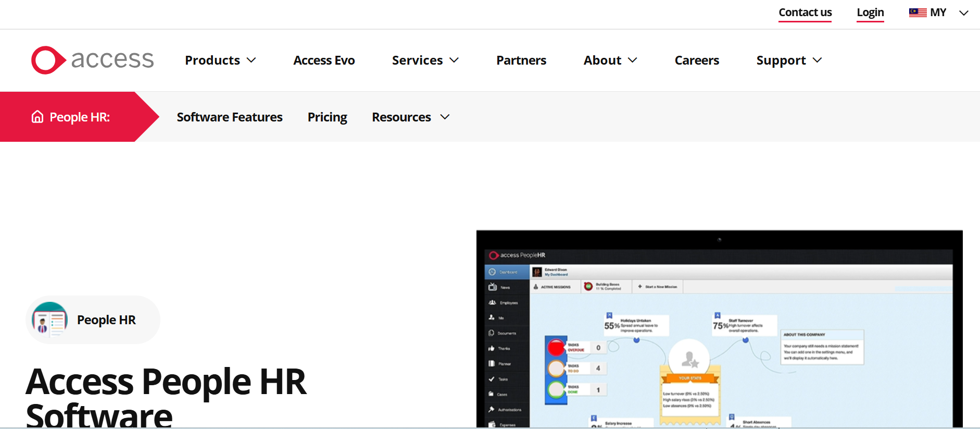
Task: Select the Pricing tab
Action: (327, 117)
